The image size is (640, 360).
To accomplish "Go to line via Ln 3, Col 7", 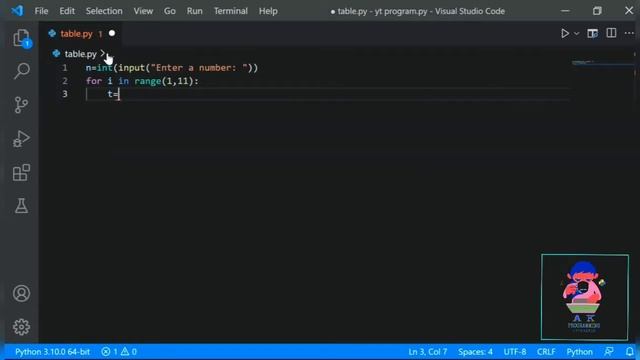I will coord(428,352).
